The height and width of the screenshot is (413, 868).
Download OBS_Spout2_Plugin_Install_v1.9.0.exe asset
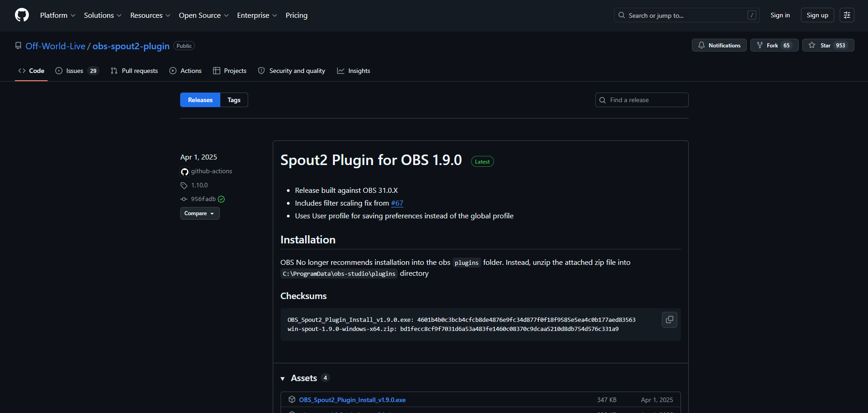(x=352, y=400)
